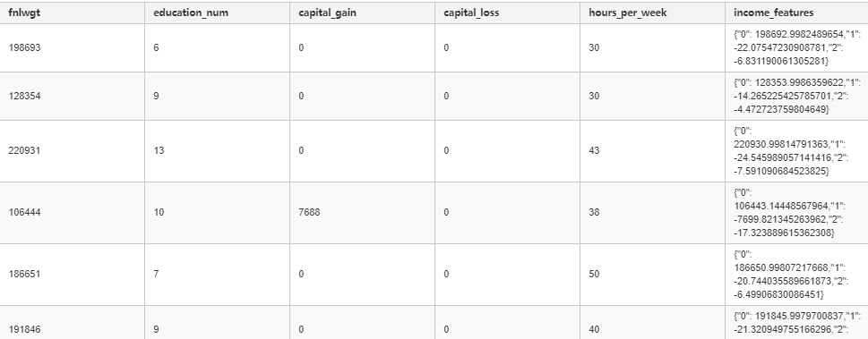Select income_features cell containing -7699.82
Image resolution: width=868 pixels, height=339 pixels.
tap(797, 213)
